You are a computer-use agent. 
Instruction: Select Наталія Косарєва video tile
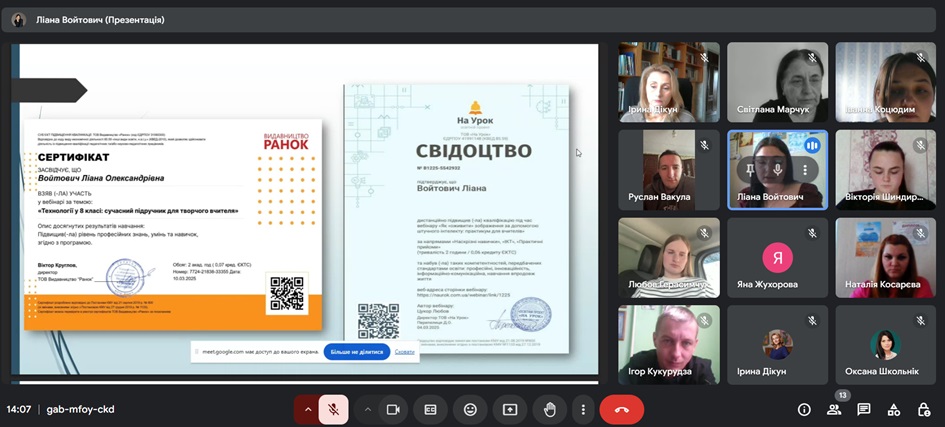point(885,258)
